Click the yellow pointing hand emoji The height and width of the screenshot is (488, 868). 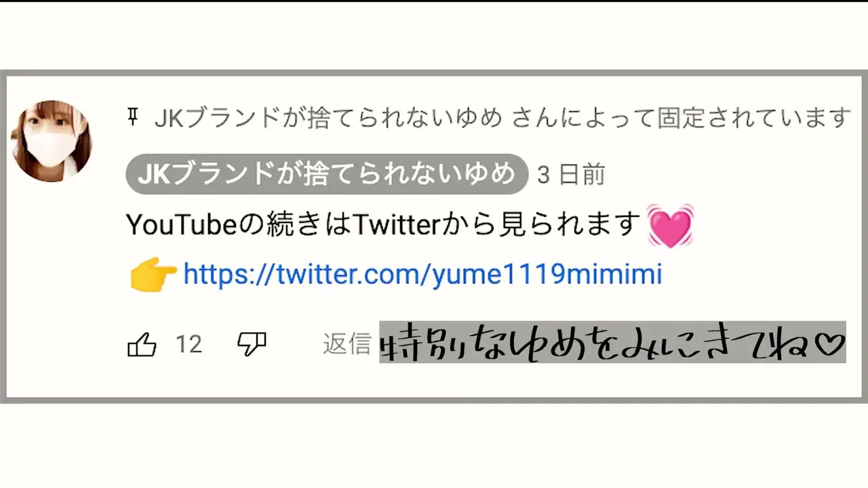pyautogui.click(x=153, y=274)
